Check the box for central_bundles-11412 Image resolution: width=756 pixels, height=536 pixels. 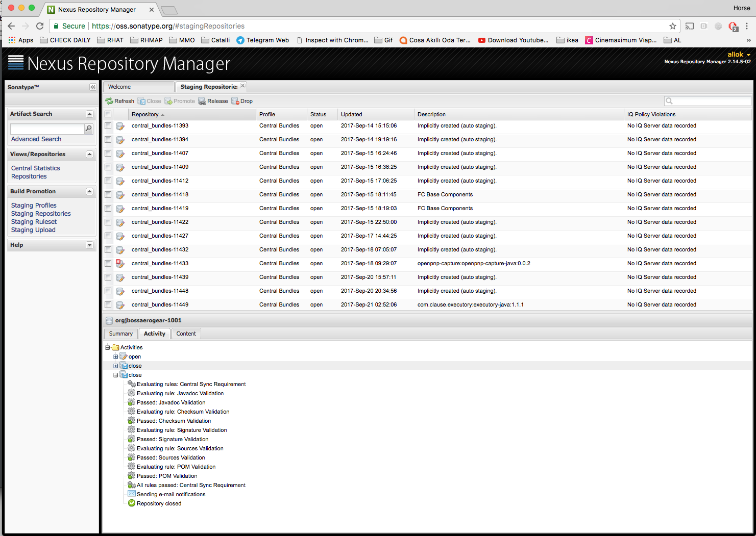click(108, 181)
